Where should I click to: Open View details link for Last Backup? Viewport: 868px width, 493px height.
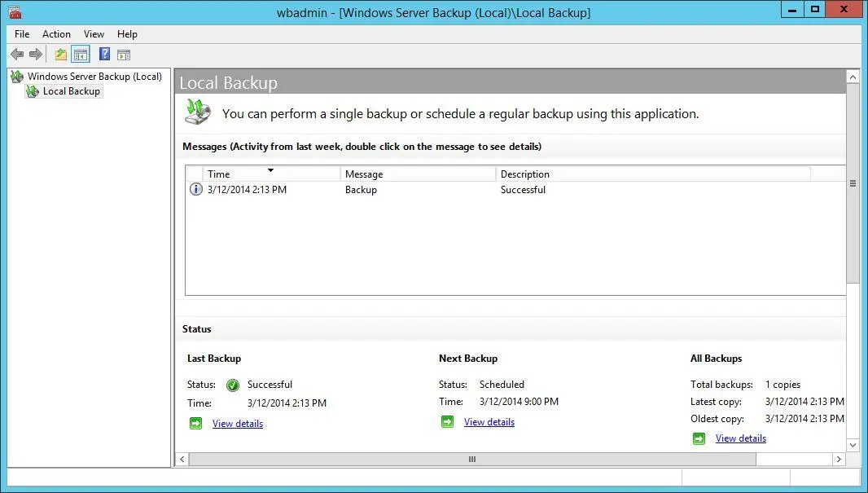point(238,423)
